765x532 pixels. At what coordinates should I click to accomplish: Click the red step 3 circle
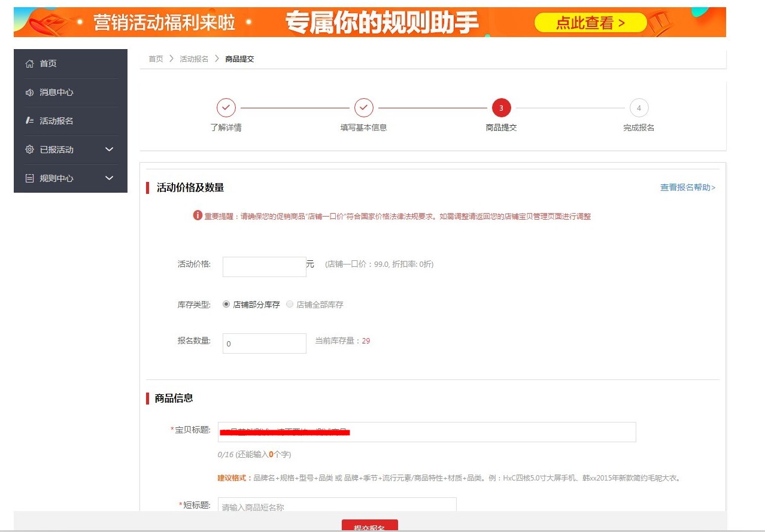click(x=502, y=108)
